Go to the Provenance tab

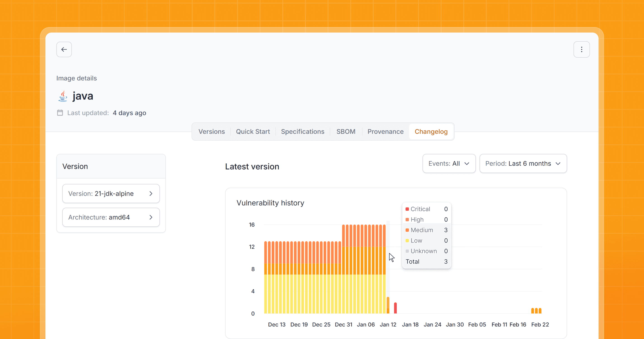(385, 132)
